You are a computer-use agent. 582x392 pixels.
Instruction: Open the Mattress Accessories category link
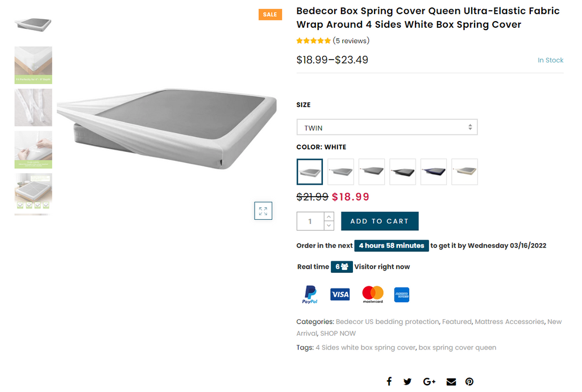pos(509,322)
